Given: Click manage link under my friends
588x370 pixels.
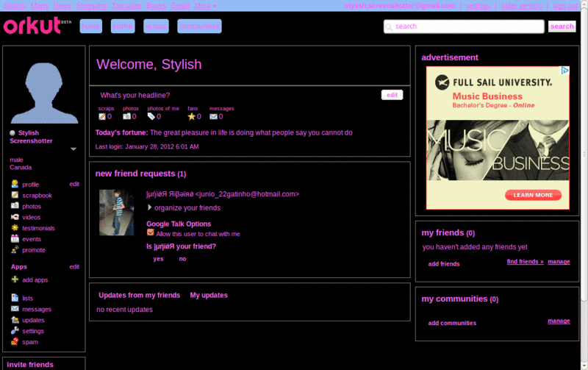Looking at the screenshot, I should point(559,262).
